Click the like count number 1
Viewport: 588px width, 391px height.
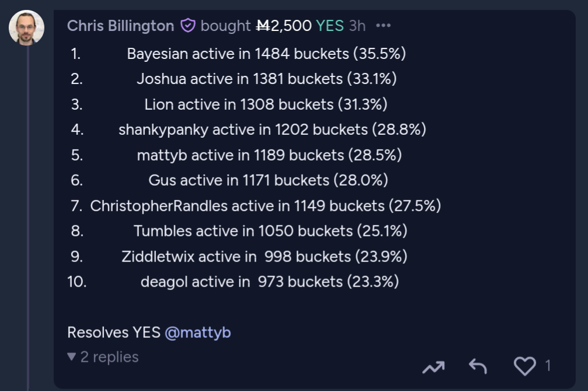click(x=548, y=365)
